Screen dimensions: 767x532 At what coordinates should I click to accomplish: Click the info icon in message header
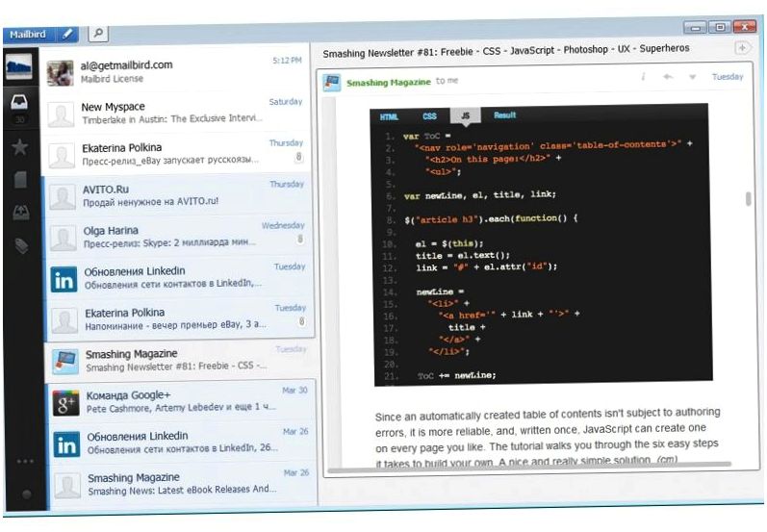pos(643,77)
